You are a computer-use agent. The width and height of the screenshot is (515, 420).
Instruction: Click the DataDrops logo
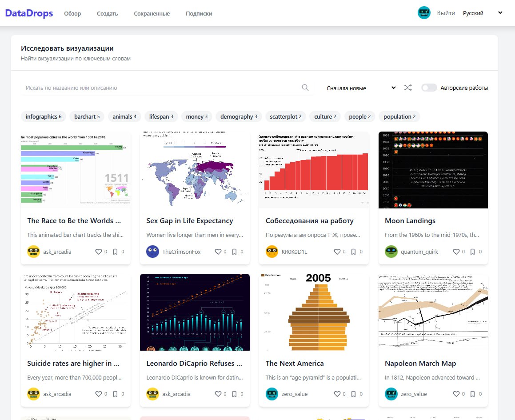[28, 13]
